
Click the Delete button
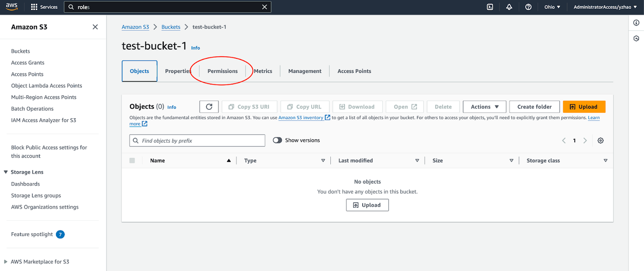[443, 107]
